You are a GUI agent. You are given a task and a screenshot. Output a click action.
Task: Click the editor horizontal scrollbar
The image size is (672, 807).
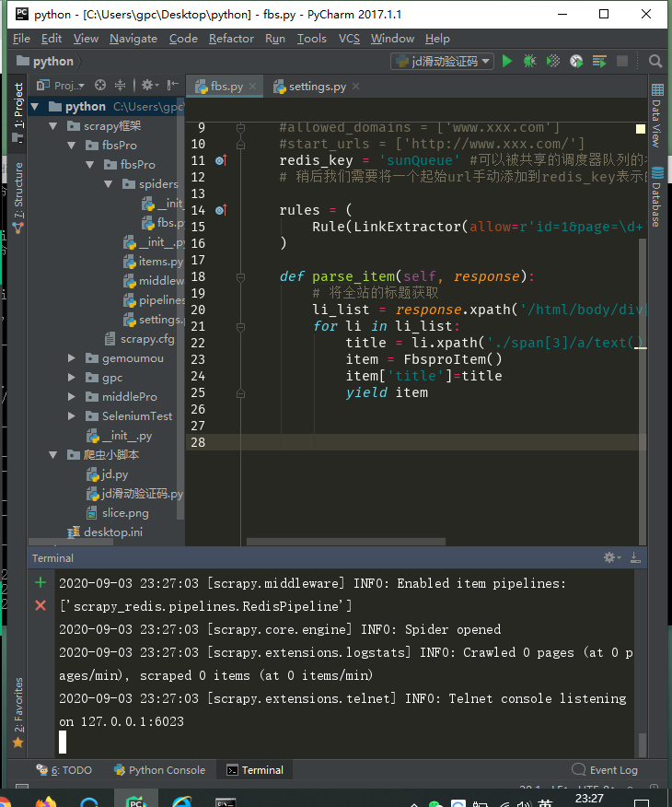pyautogui.click(x=345, y=542)
